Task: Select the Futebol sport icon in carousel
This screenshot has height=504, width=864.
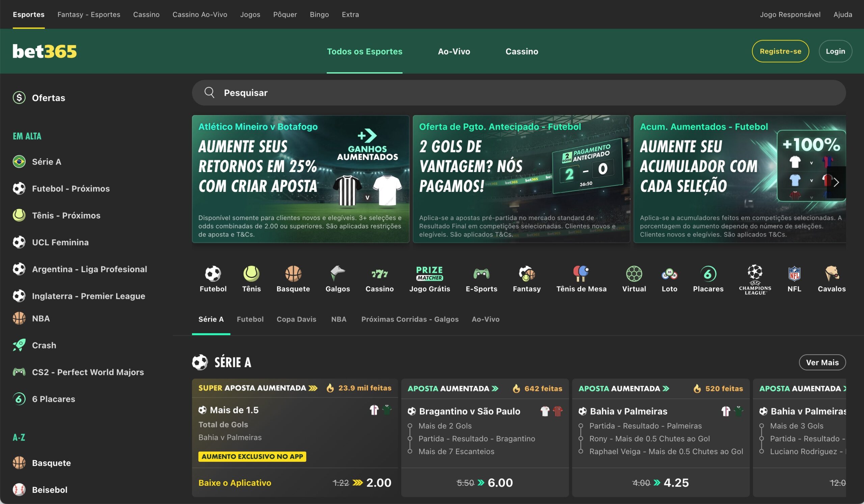Action: [213, 273]
